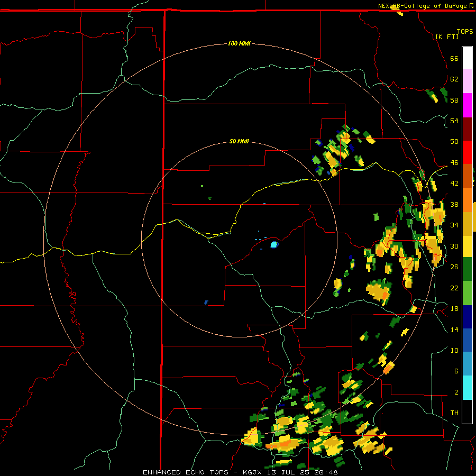Viewport: 476px width, 476px height.
Task: Click the "TH" threshold label
Action: (454, 413)
